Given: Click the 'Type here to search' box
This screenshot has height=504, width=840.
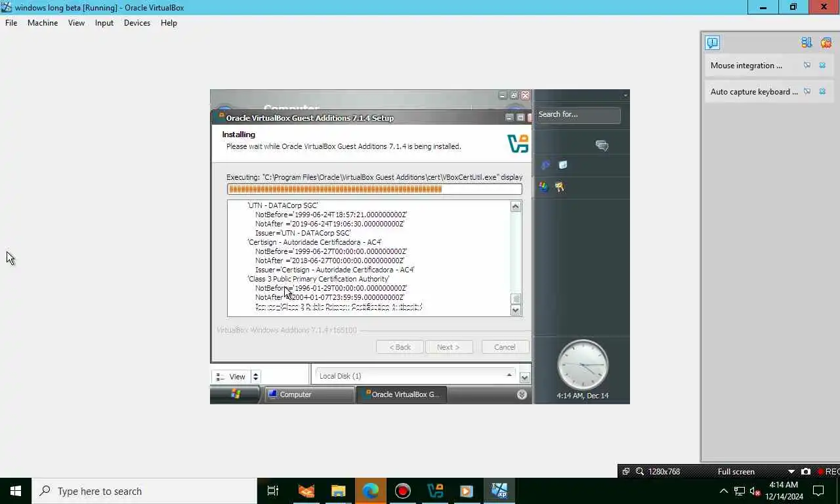Looking at the screenshot, I should click(x=144, y=491).
